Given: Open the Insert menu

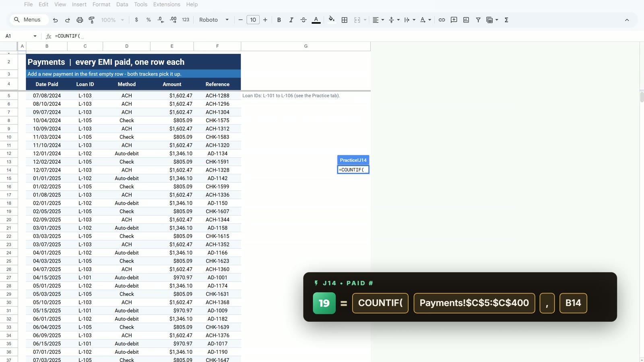Looking at the screenshot, I should pyautogui.click(x=79, y=4).
